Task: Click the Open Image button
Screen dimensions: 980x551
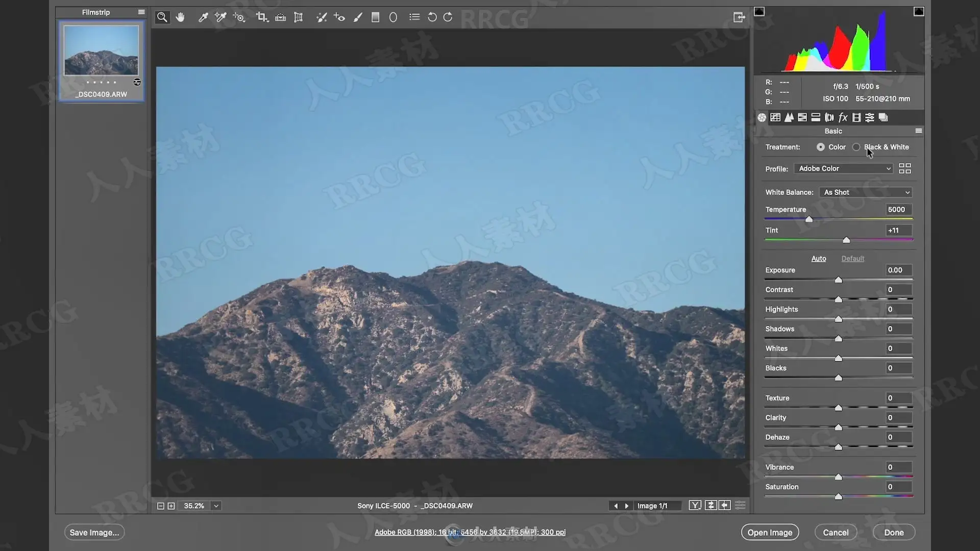Action: pos(770,532)
